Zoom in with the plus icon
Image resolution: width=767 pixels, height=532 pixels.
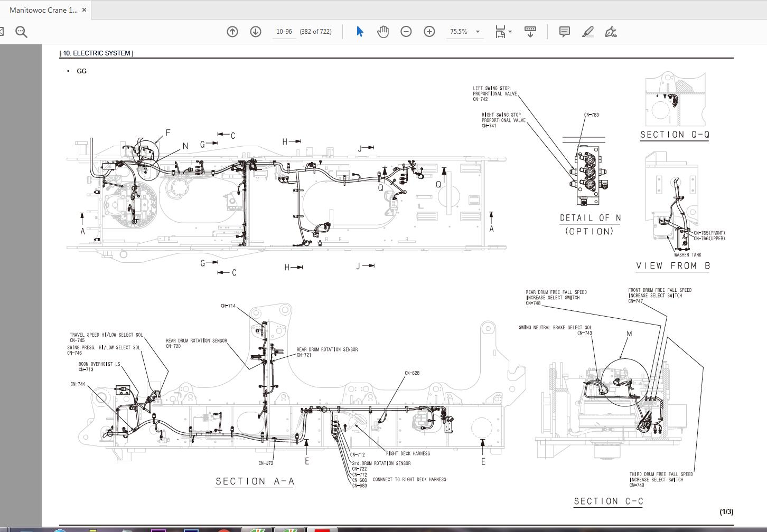point(429,32)
